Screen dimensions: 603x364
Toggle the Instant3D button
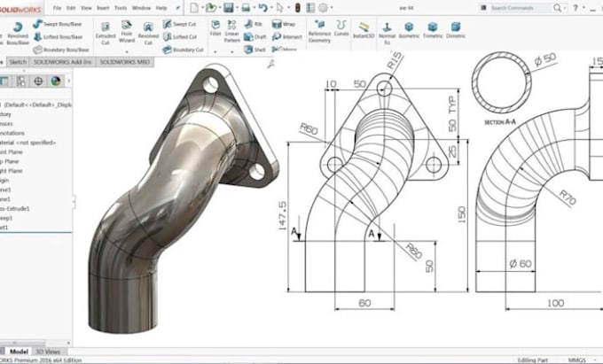[x=364, y=31]
